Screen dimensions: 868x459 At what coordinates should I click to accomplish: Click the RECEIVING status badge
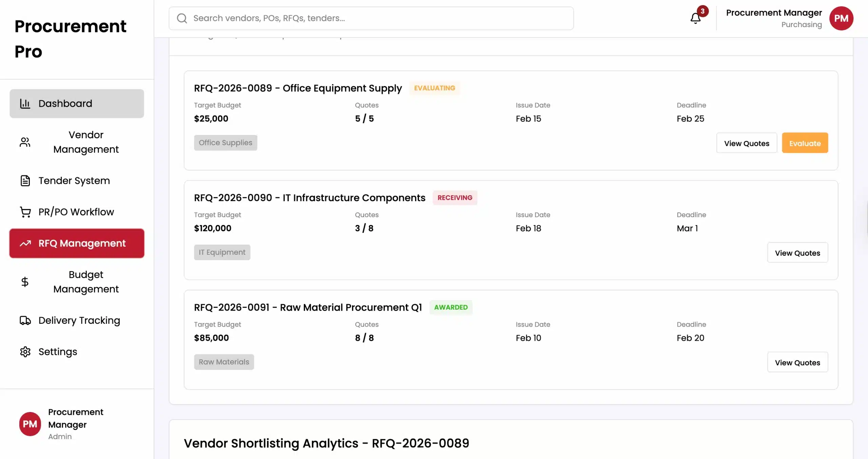click(454, 198)
